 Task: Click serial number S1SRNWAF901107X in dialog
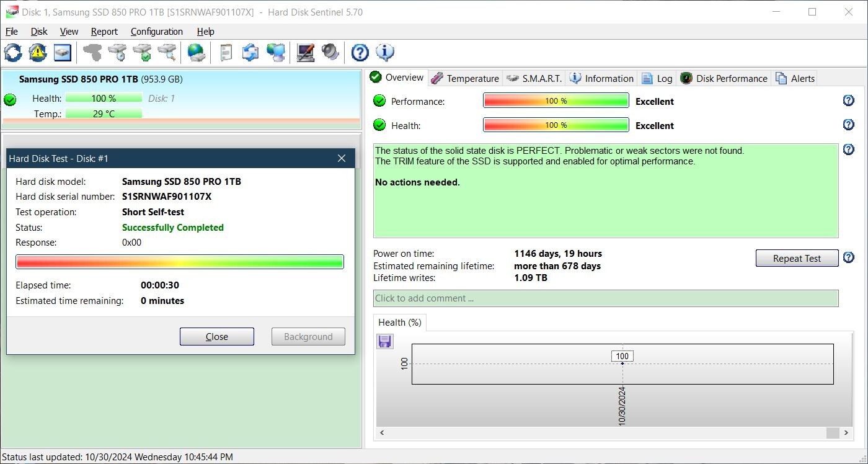tap(167, 197)
